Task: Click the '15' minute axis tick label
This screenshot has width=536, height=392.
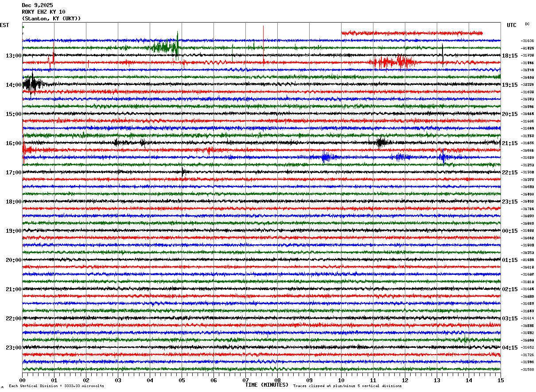Action: (x=501, y=380)
